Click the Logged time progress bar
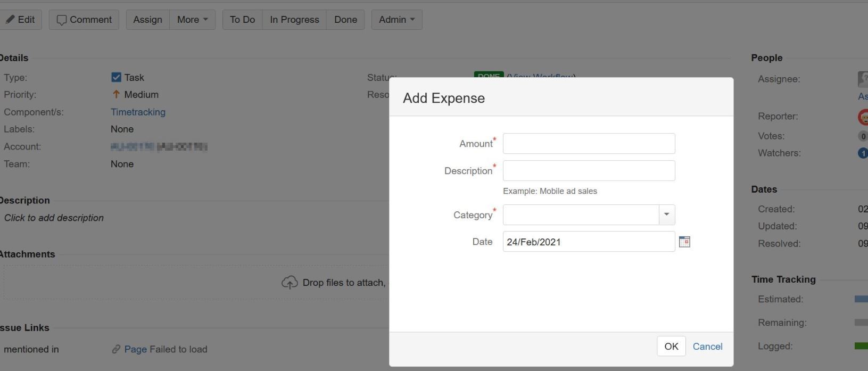 861,347
